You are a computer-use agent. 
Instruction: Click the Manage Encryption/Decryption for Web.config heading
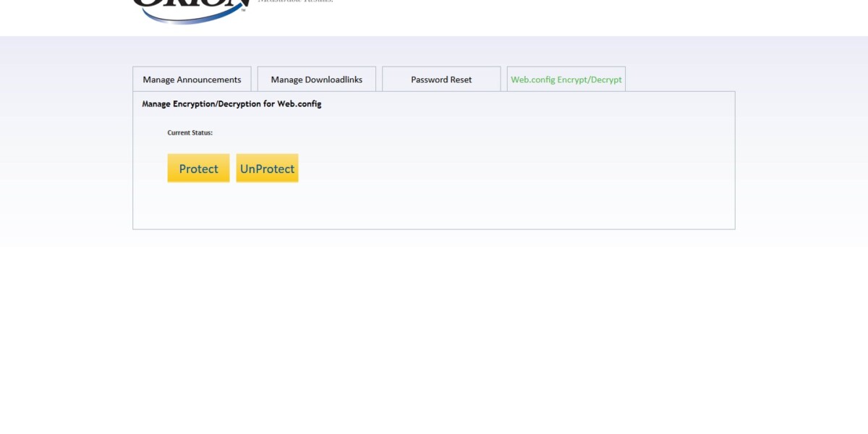click(x=231, y=104)
